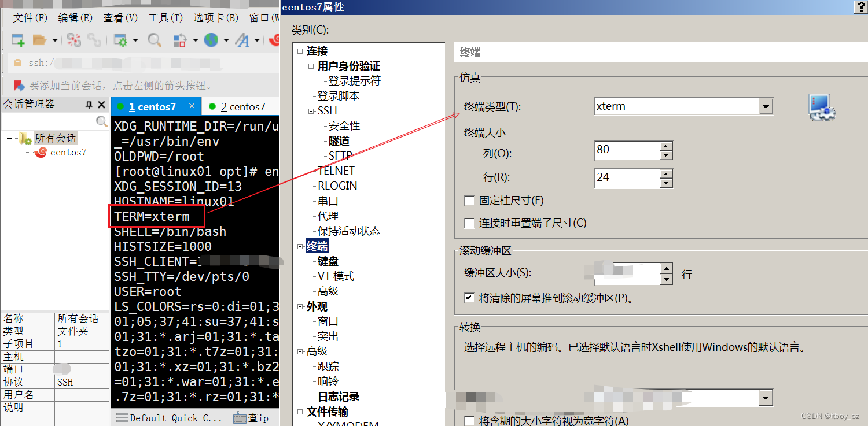Select VT 模式 in category tree
Viewport: 868px width, 426px height.
coord(336,276)
